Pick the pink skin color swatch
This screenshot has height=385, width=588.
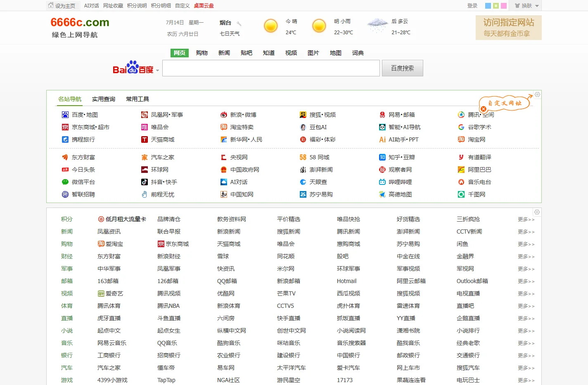(504, 6)
